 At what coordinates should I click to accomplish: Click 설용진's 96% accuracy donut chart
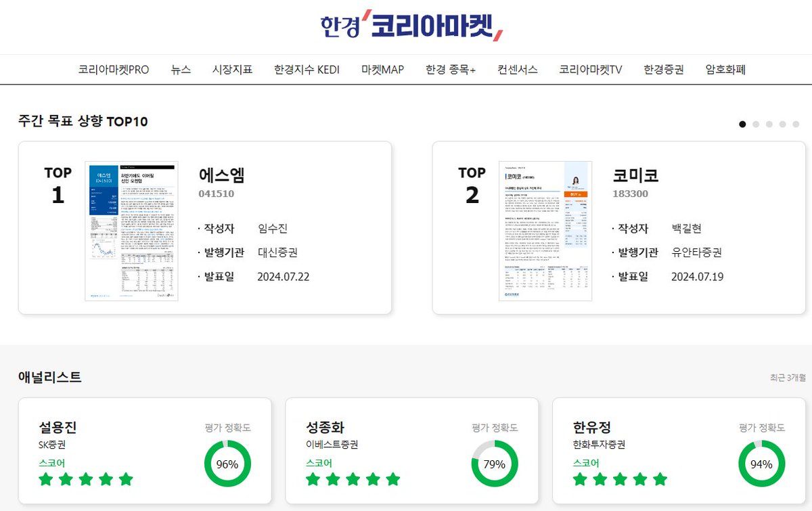(x=229, y=464)
